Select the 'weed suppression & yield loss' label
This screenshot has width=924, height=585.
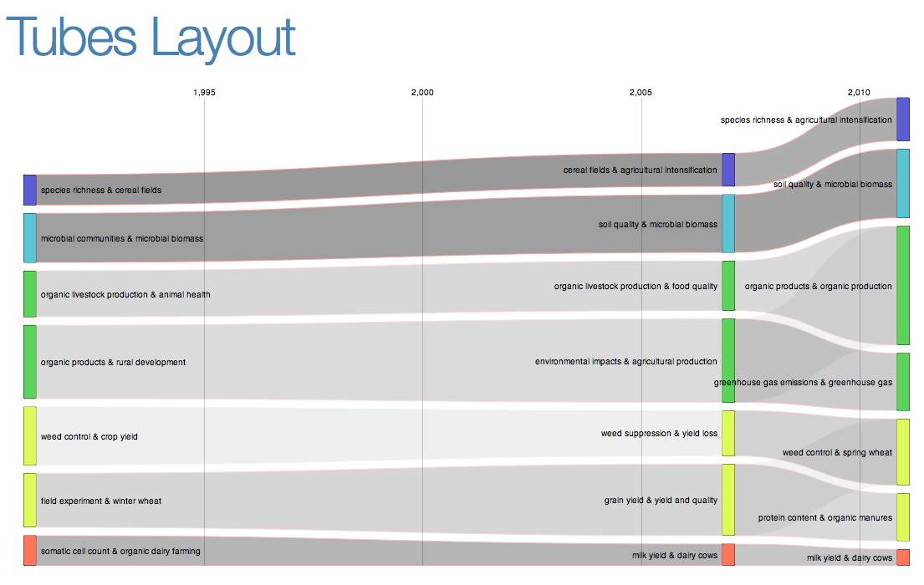pyautogui.click(x=658, y=434)
